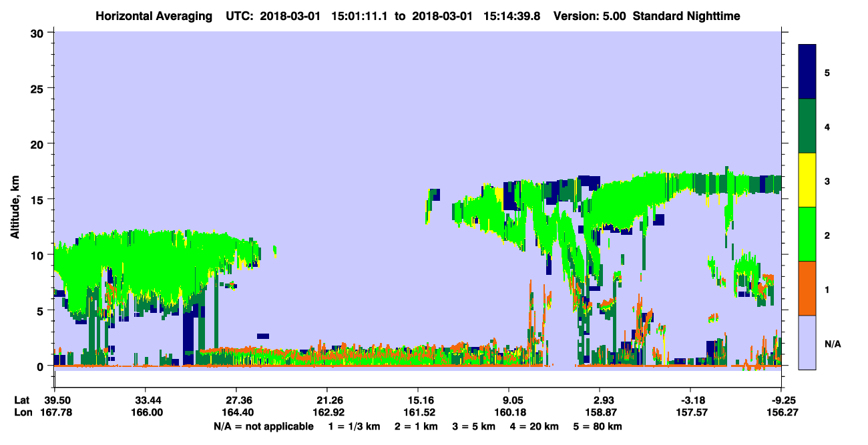This screenshot has height=445, width=868.
Task: Click the yellow legend swatch labeled 3
Action: (807, 180)
